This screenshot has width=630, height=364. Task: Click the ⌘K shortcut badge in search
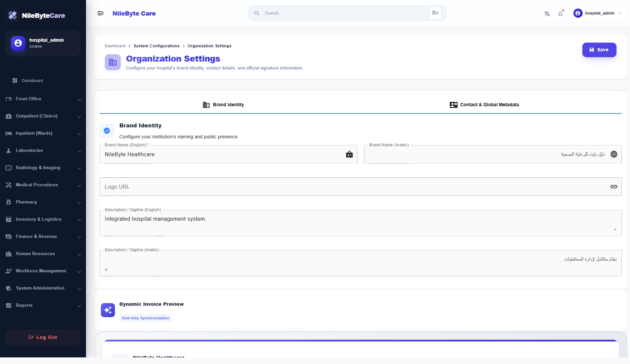point(435,13)
